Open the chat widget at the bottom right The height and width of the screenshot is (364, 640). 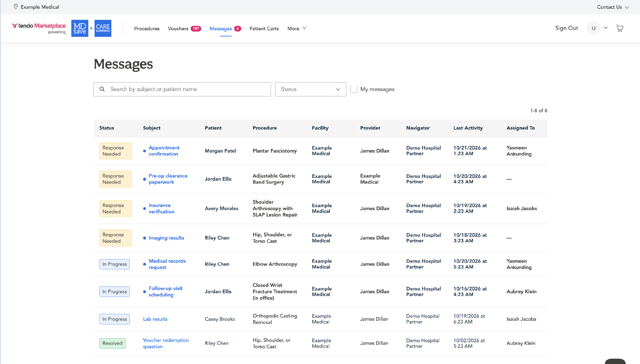coord(615,361)
